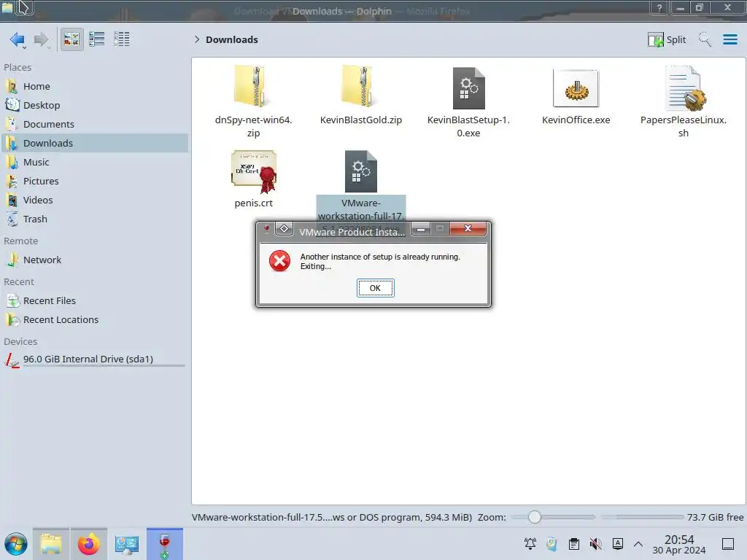Viewport: 747px width, 560px height.
Task: Click OK in the VMware error dialog
Action: point(376,288)
